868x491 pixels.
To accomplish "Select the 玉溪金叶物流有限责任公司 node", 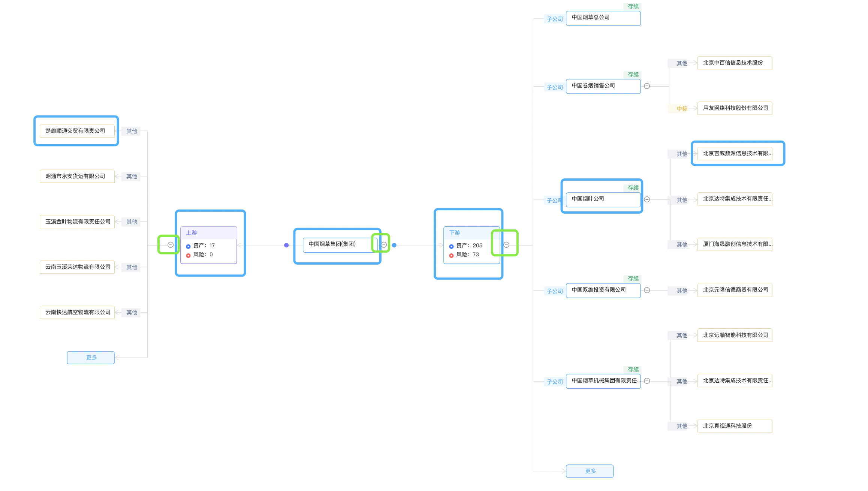I will (x=77, y=222).
